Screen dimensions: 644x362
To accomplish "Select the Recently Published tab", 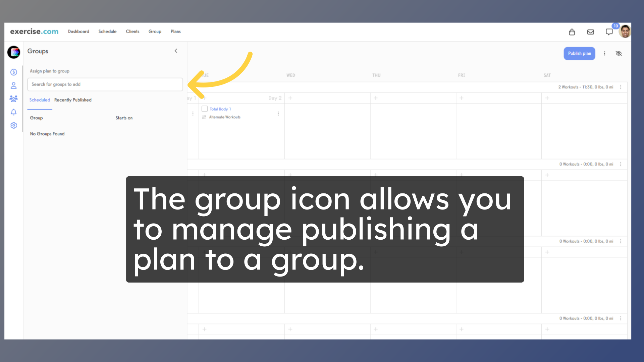I will (x=72, y=100).
